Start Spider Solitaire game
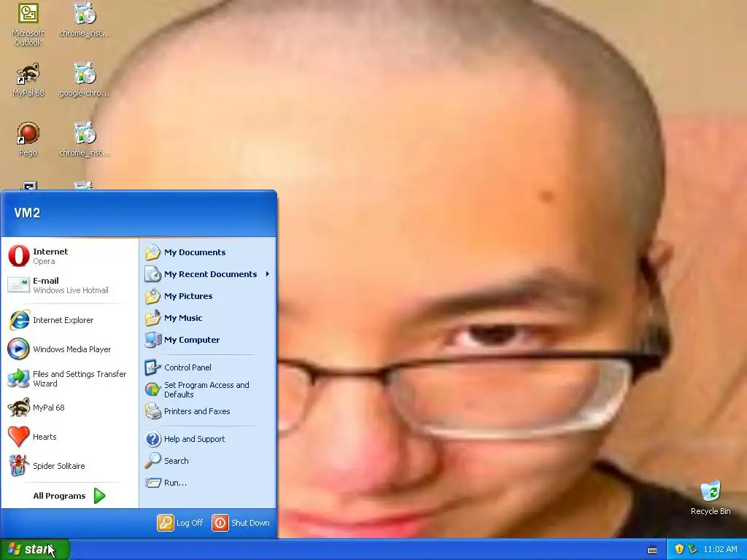The height and width of the screenshot is (560, 747). [69, 466]
